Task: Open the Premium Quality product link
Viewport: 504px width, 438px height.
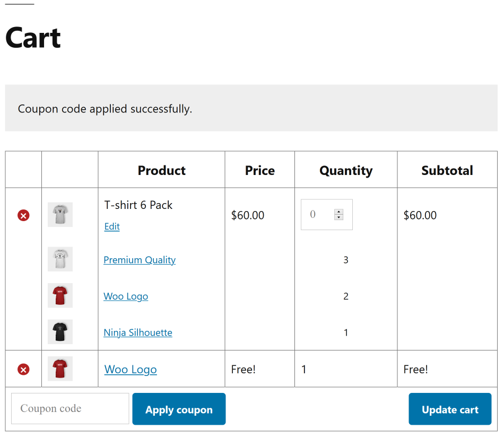Action: tap(140, 260)
